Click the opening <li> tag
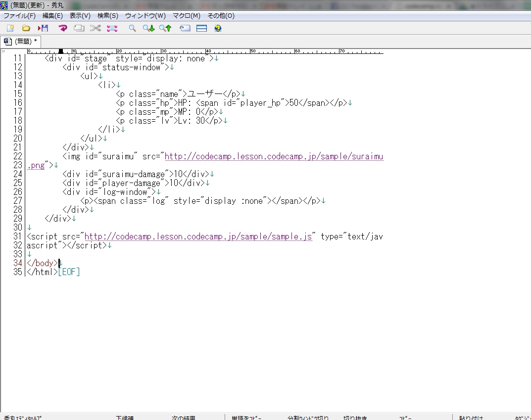The width and height of the screenshot is (531, 420). 107,85
